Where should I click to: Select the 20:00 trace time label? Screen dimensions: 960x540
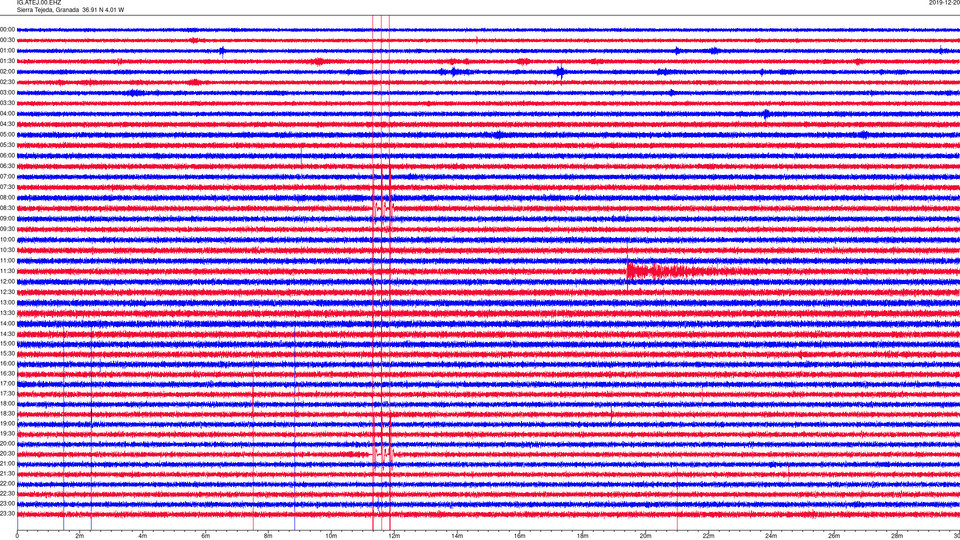tap(8, 444)
